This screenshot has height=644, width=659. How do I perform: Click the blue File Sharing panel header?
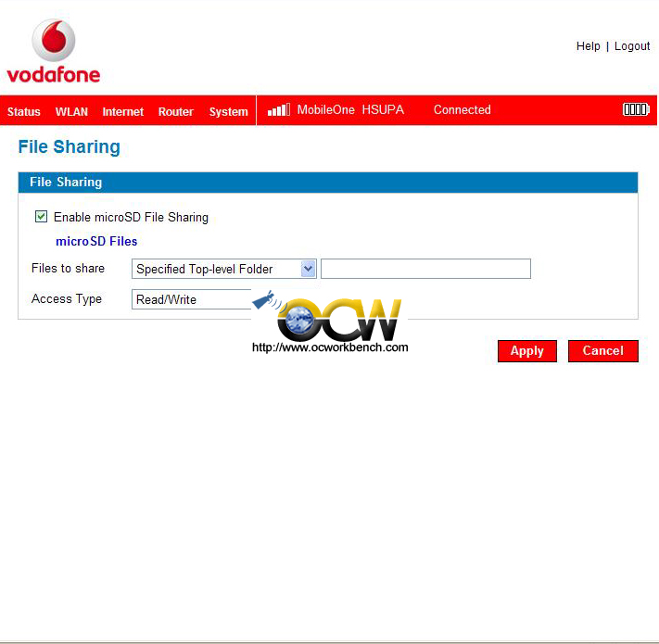click(x=328, y=183)
